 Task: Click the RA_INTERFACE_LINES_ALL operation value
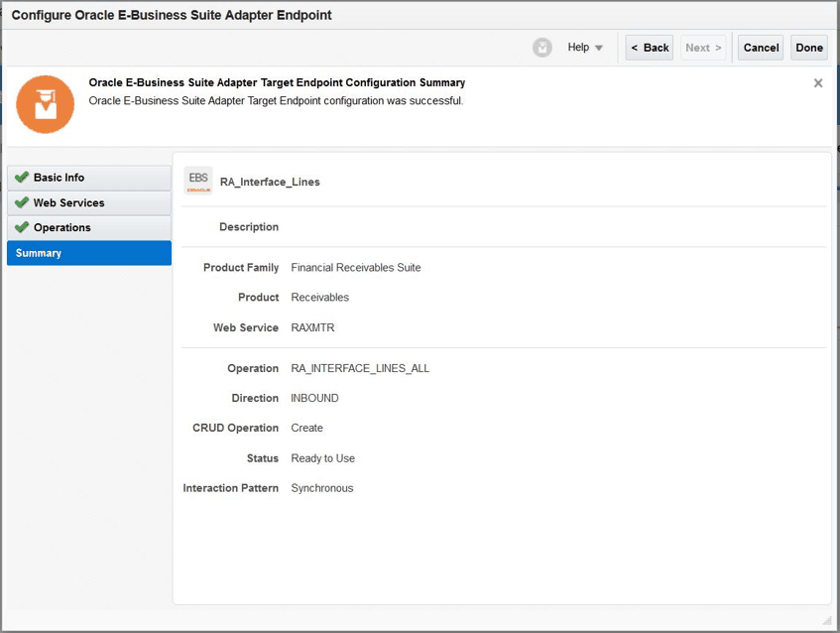pyautogui.click(x=360, y=368)
